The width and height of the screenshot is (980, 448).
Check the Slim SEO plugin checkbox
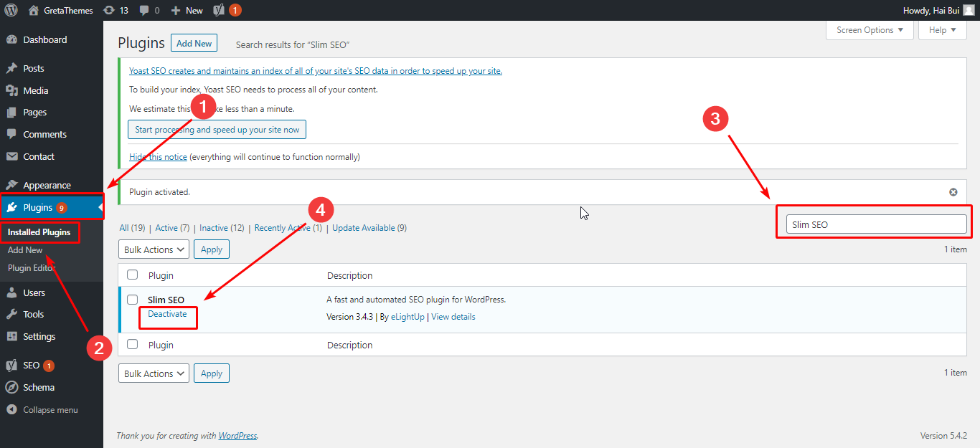pyautogui.click(x=133, y=299)
